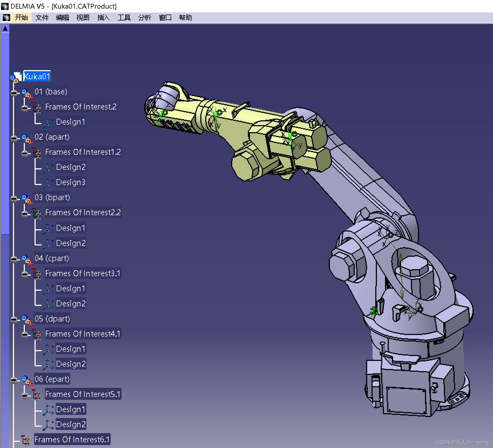Select the 05 (dpart) tree item
Viewport: 493px width, 448px height.
coord(52,319)
